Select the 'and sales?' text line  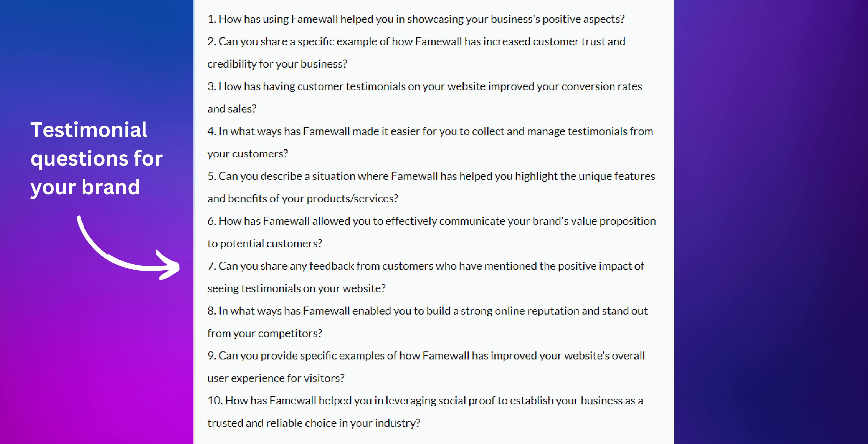pyautogui.click(x=232, y=109)
